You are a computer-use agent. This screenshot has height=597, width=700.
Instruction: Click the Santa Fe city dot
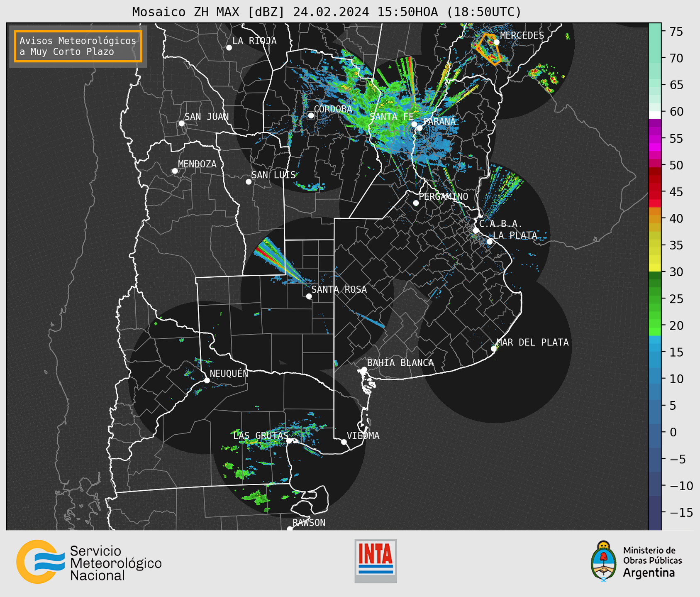click(414, 124)
